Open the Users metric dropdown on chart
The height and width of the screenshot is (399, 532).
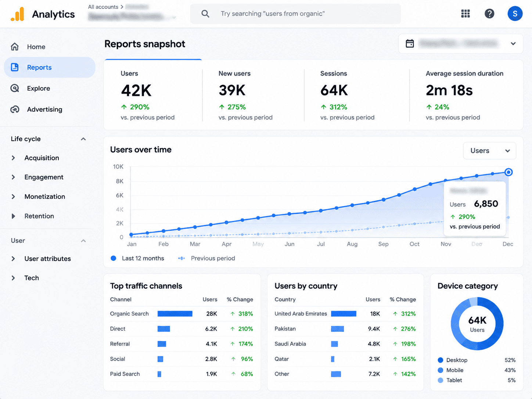490,151
